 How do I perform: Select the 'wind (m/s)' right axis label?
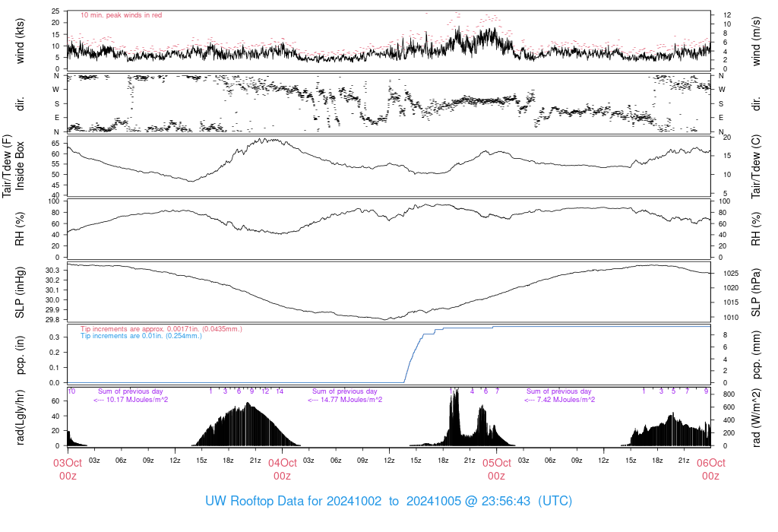coord(756,41)
